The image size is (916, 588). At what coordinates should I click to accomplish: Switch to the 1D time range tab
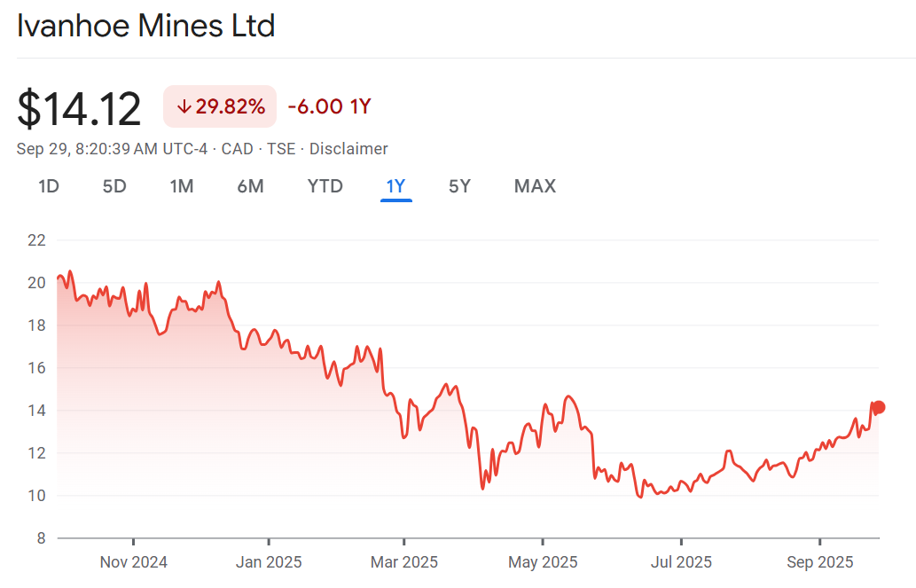click(48, 186)
